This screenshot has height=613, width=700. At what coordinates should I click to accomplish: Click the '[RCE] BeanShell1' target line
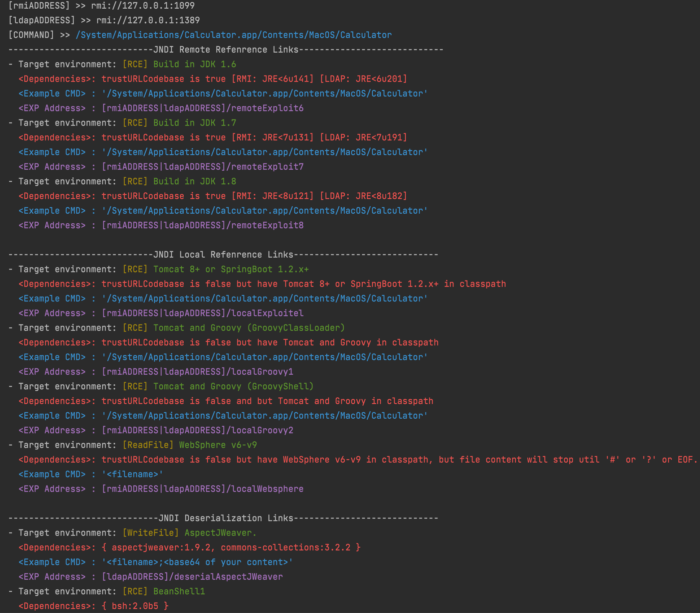163,591
